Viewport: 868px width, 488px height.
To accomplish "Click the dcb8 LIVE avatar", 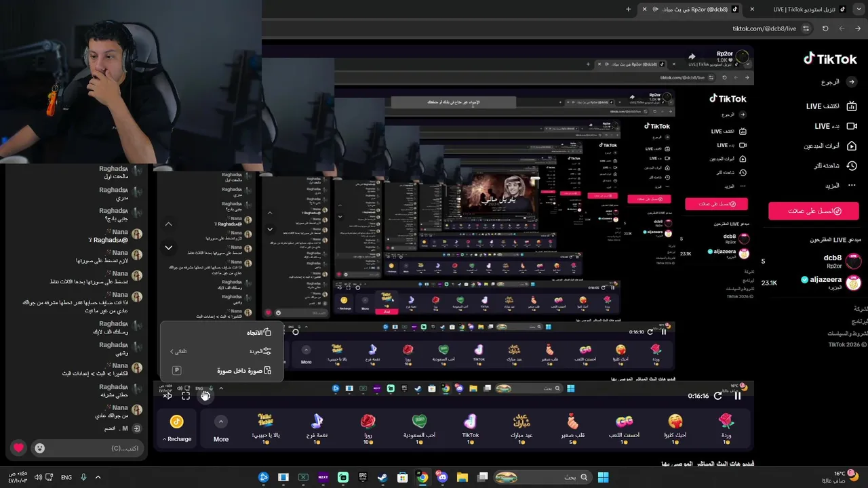I will 854,261.
